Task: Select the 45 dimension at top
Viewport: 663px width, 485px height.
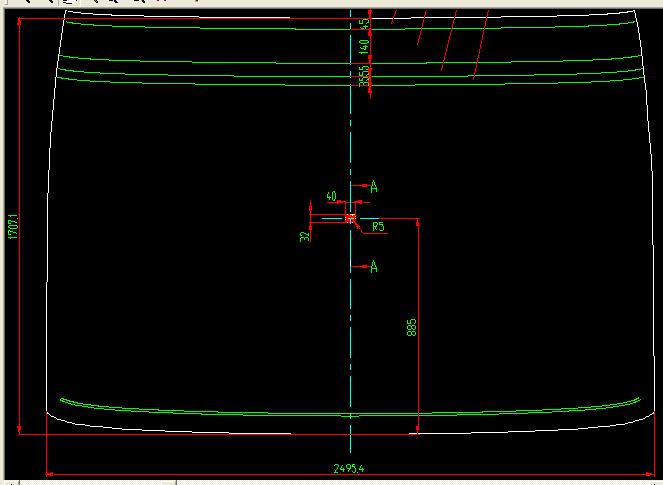Action: (x=365, y=22)
